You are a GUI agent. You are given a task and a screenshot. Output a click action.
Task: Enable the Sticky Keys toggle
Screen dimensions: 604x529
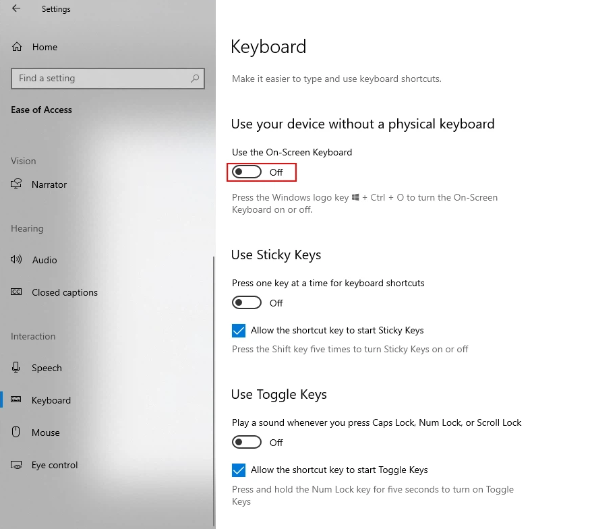[x=247, y=303]
